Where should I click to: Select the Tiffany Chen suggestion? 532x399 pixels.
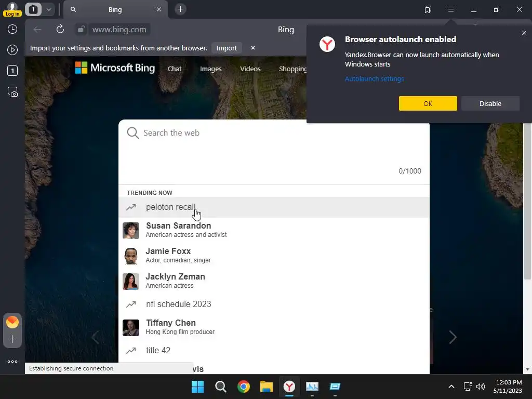click(x=274, y=327)
